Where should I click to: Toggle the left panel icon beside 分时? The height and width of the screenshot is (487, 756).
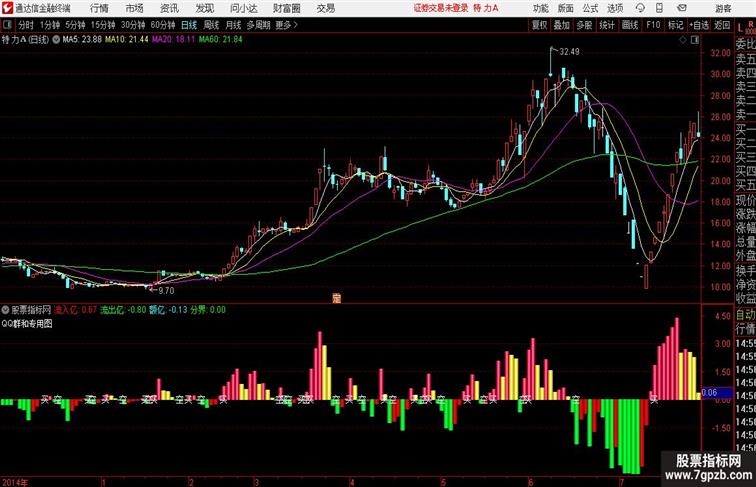7,25
